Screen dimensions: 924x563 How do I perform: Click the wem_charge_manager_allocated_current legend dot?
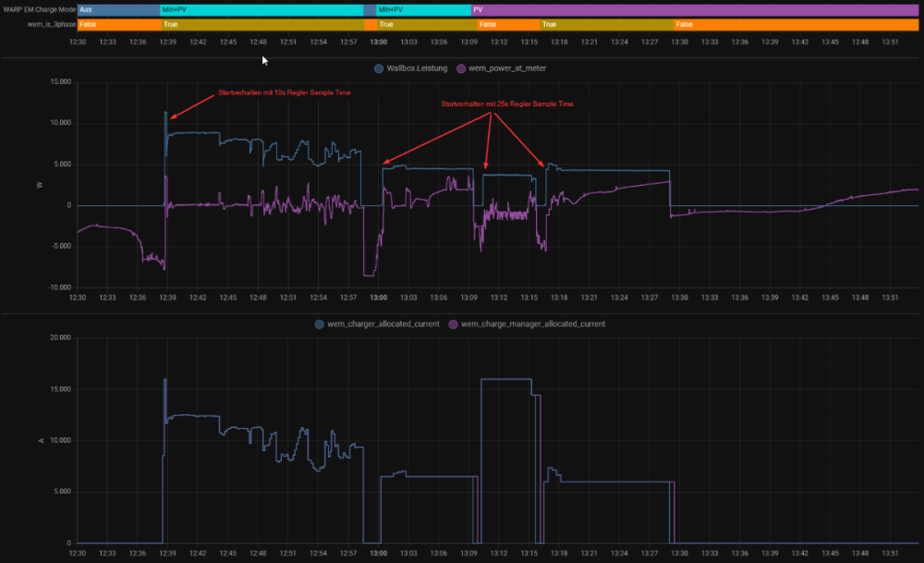coord(453,324)
